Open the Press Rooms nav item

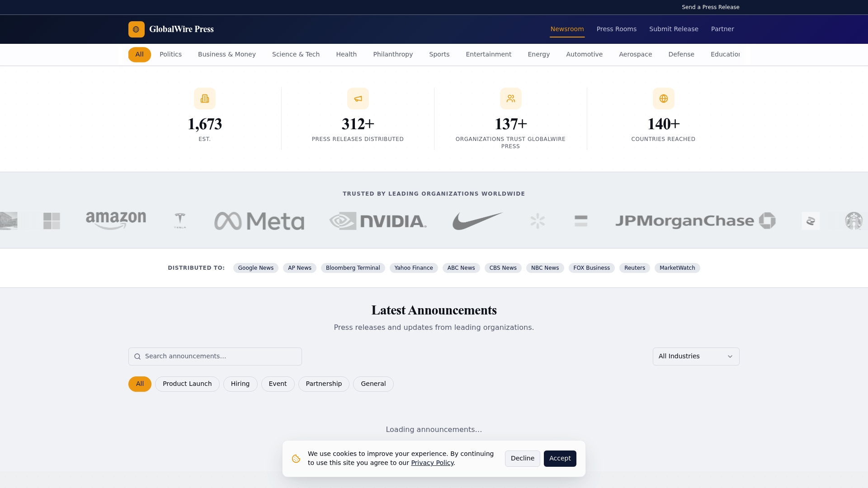click(x=616, y=29)
